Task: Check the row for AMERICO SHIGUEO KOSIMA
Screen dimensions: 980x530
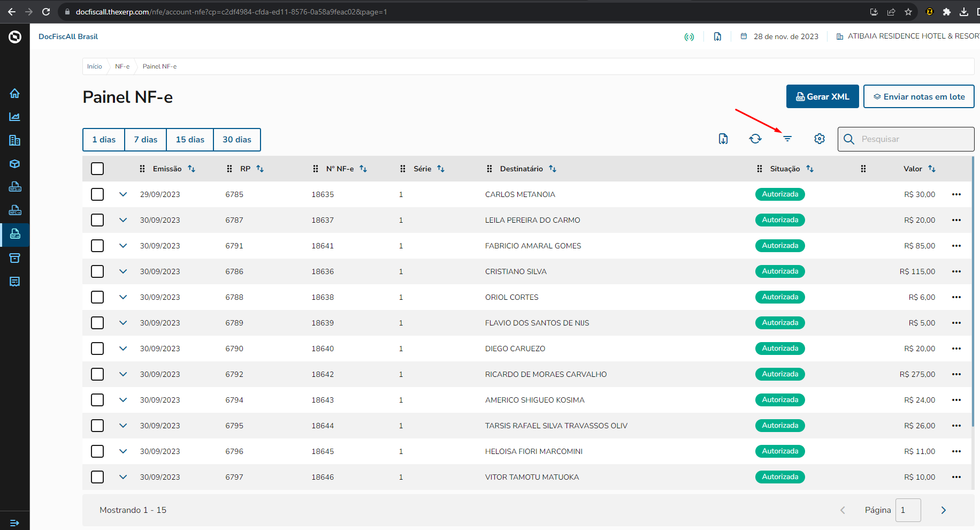Action: tap(97, 400)
